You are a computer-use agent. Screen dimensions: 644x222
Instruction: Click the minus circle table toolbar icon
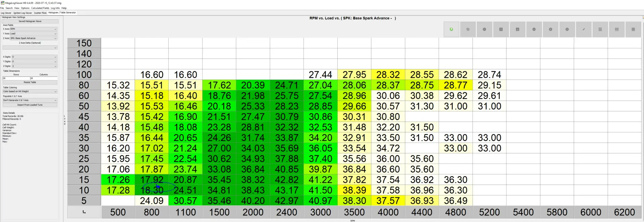pyautogui.click(x=534, y=29)
